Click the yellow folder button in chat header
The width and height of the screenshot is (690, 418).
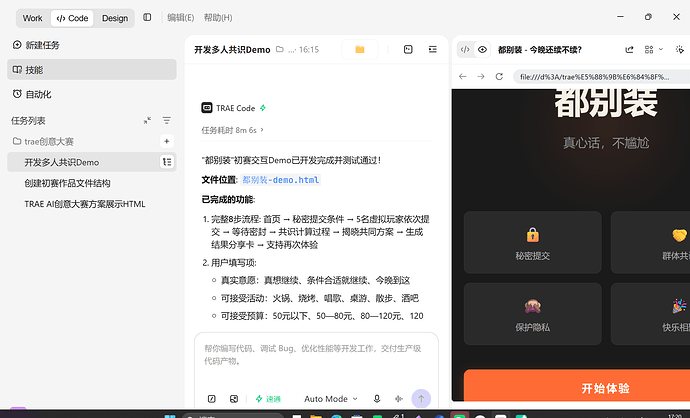360,49
